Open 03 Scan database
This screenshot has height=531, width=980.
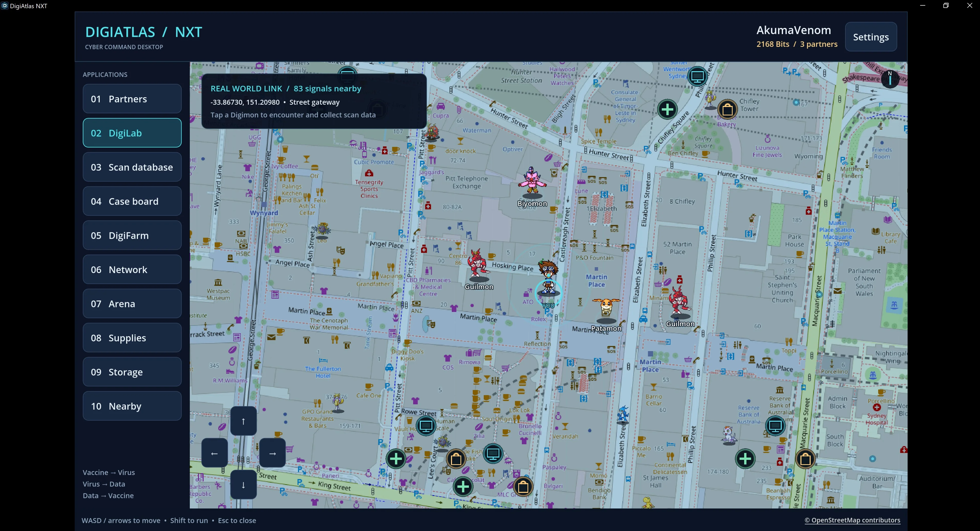click(x=132, y=167)
